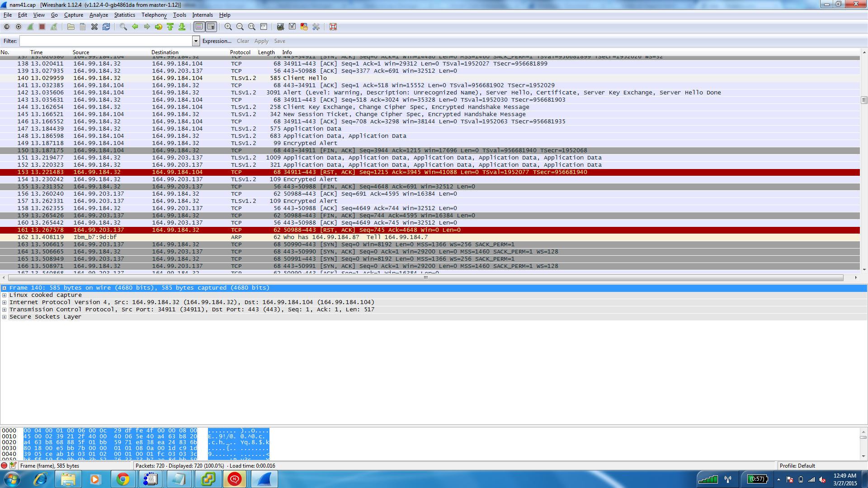Click the filter Apply button
The width and height of the screenshot is (868, 488).
pos(261,41)
